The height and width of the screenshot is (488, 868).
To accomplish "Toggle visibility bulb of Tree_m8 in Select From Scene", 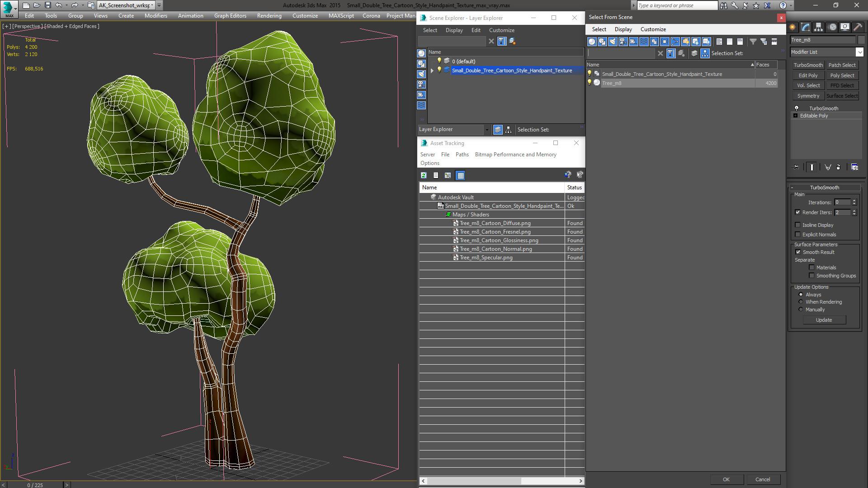I will coord(589,83).
